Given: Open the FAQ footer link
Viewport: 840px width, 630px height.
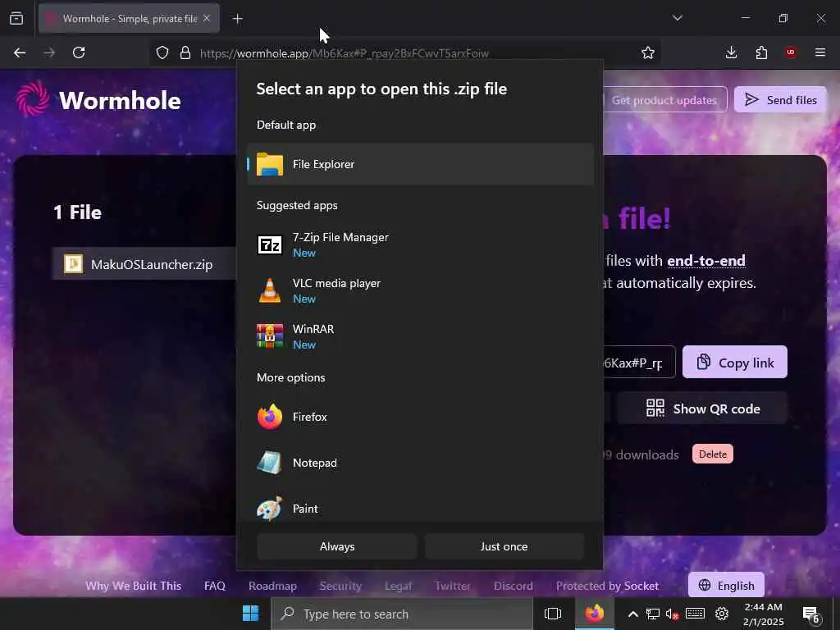Looking at the screenshot, I should [x=215, y=586].
